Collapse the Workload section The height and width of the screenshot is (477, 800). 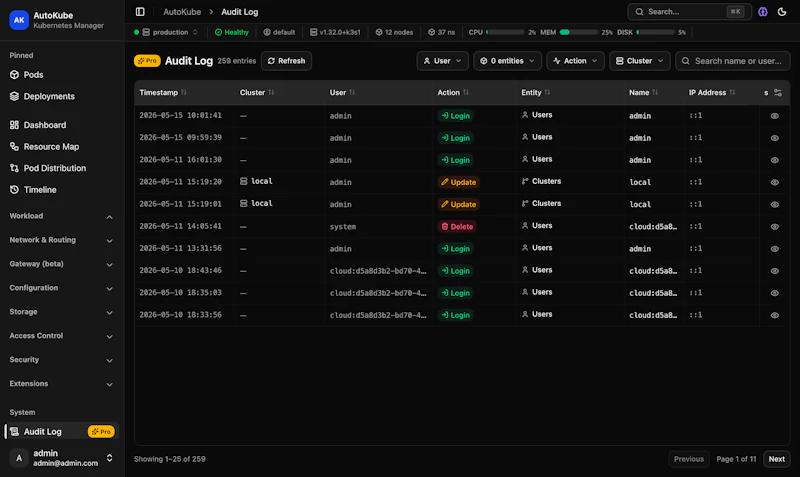point(61,216)
